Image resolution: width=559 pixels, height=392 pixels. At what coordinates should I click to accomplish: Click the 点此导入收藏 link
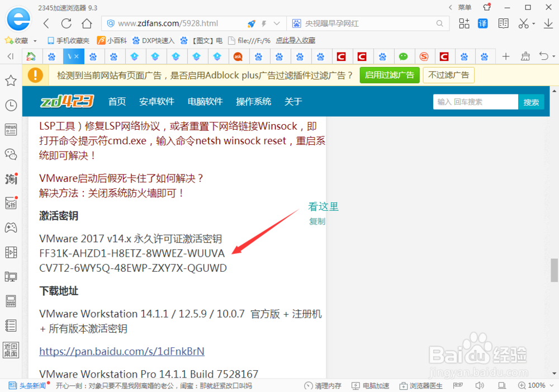point(296,41)
